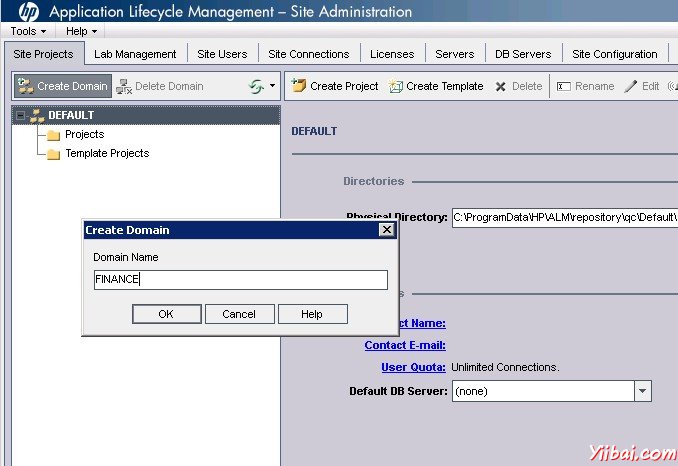
Task: Open the Tools menu
Action: tap(29, 31)
